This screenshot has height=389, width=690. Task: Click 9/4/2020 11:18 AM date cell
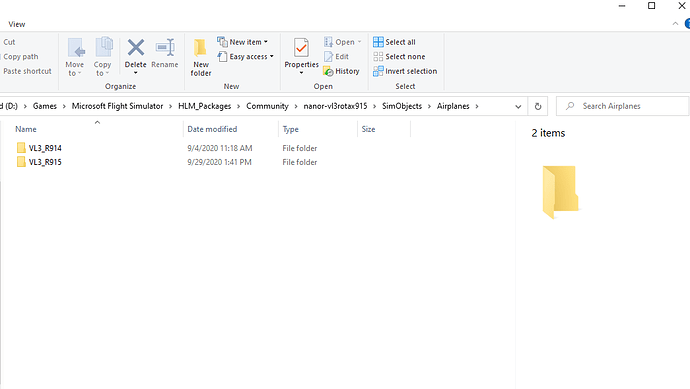[x=220, y=148]
